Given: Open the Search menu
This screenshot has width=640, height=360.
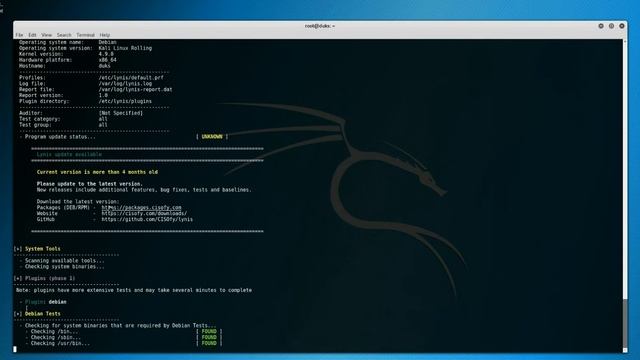Looking at the screenshot, I should (x=64, y=35).
